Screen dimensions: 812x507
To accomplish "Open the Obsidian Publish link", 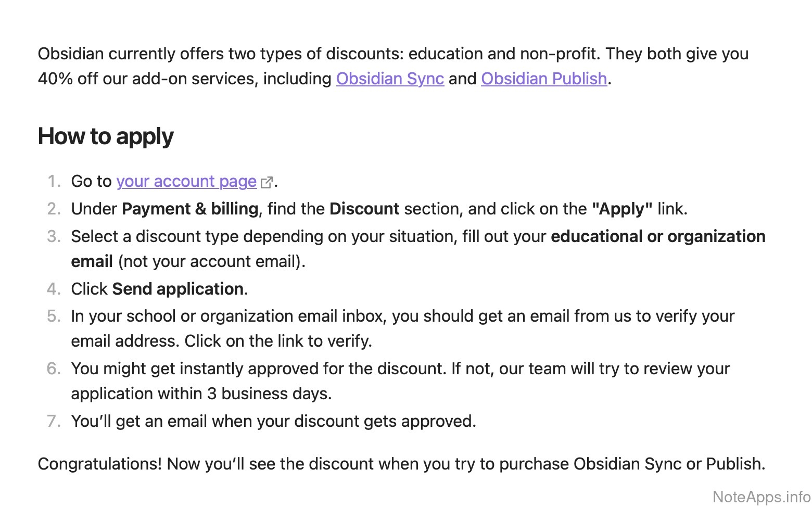I will point(544,79).
